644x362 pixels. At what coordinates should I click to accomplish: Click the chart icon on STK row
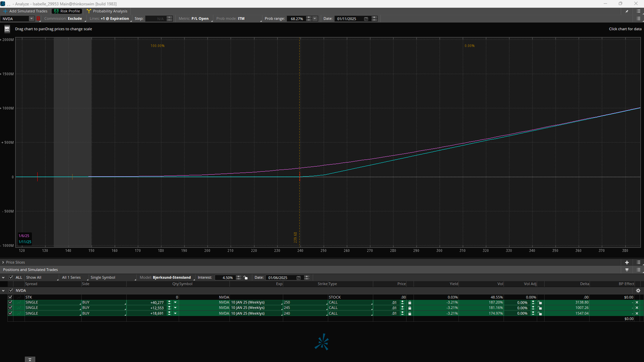click(19, 297)
